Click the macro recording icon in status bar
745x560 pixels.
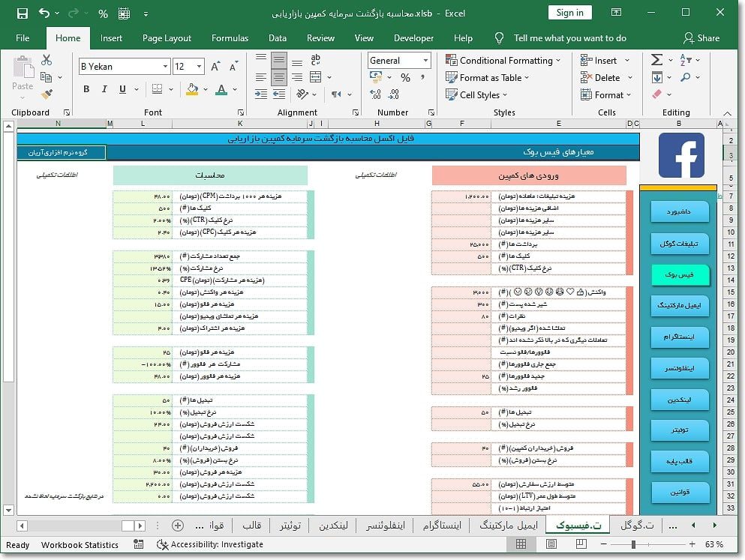(x=138, y=544)
